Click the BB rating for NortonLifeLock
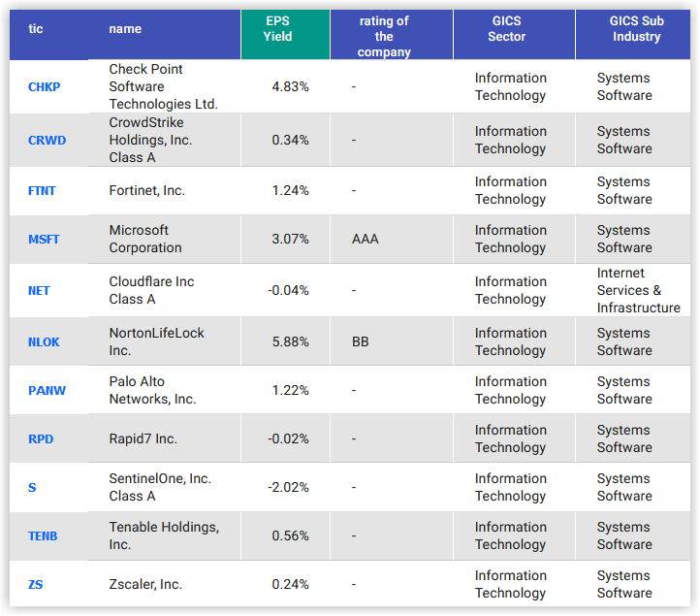This screenshot has width=700, height=616. (361, 342)
